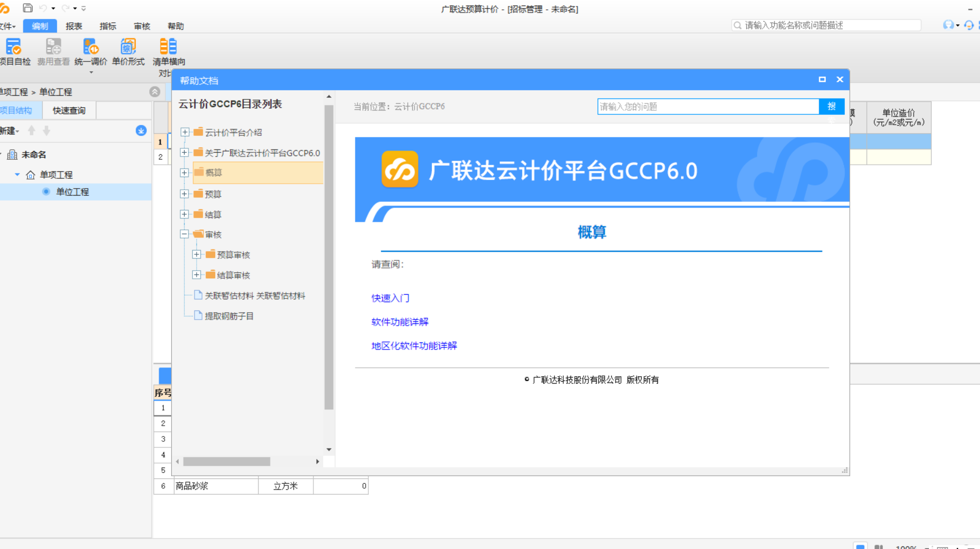The image size is (980, 549).
Task: Switch to the 项目结构 tab
Action: pos(20,110)
